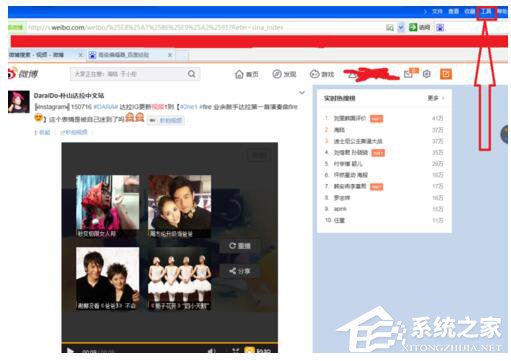Click the weibo.com address bar
The height and width of the screenshot is (361, 511).
205,28
